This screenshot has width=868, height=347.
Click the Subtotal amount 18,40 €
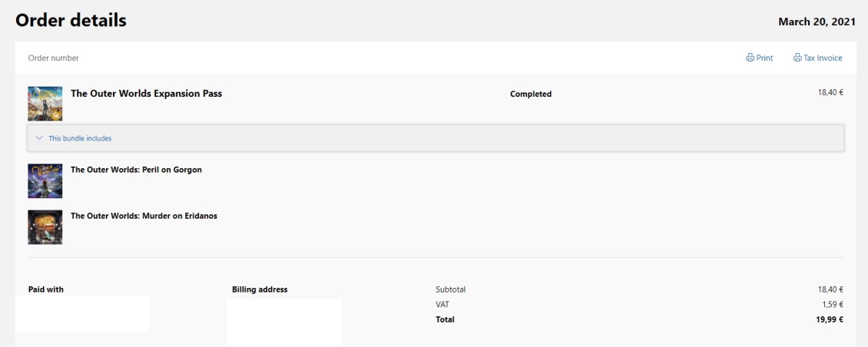tap(830, 289)
